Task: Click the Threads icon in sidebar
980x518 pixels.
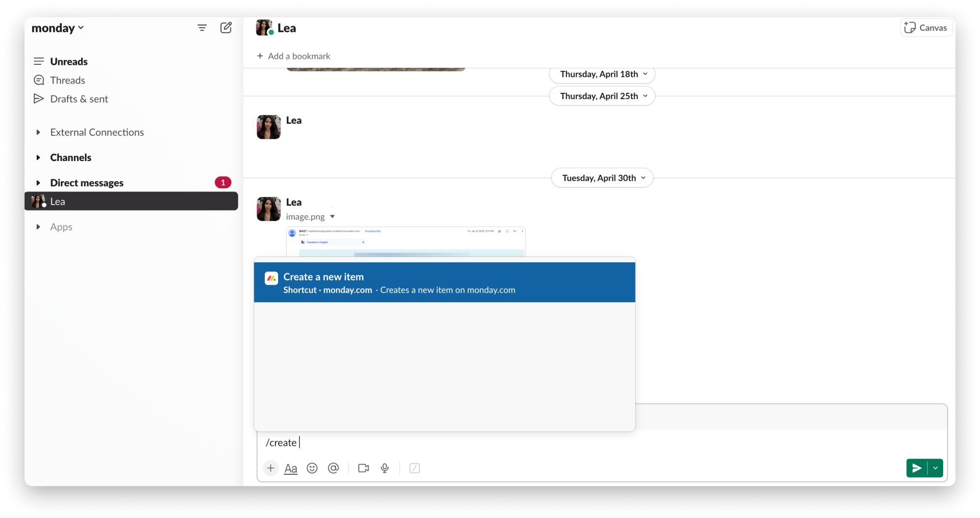Action: tap(39, 80)
